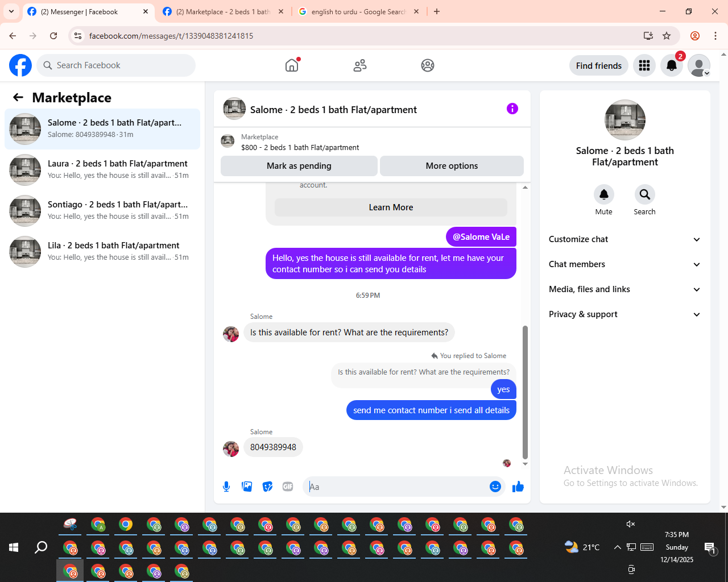Open Chrome profile icon

click(695, 36)
